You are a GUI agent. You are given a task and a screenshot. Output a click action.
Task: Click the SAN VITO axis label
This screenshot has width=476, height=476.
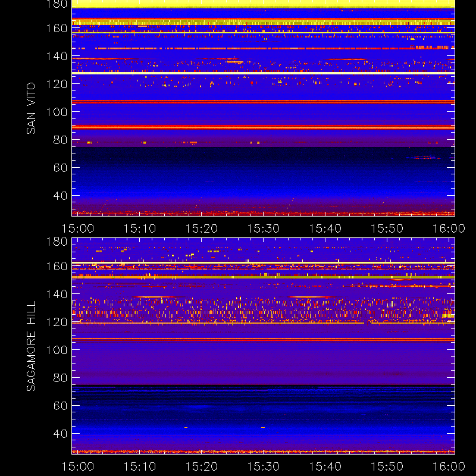click(x=31, y=108)
